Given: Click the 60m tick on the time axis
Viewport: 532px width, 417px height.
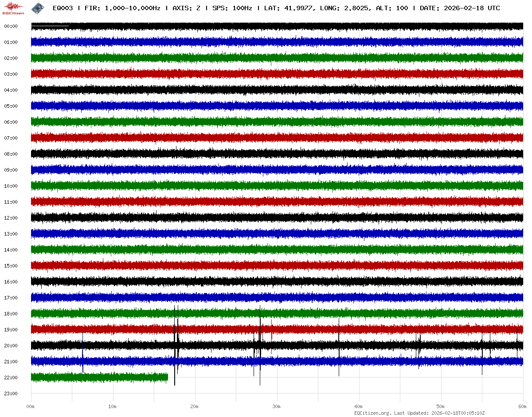Looking at the screenshot, I should click(523, 406).
